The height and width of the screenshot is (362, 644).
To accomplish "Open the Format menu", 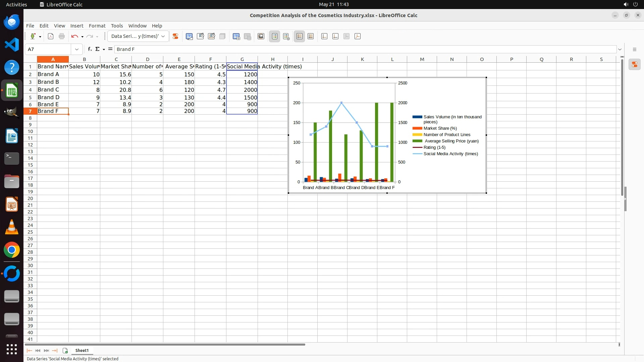I will (97, 26).
